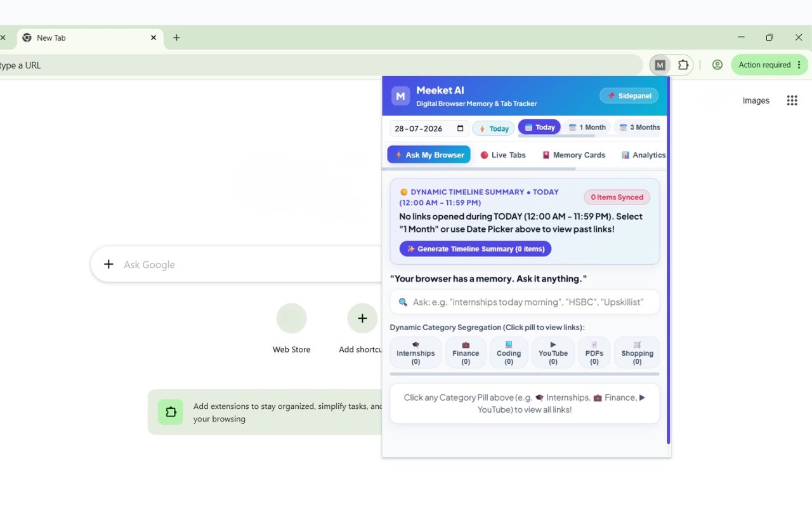Image resolution: width=812 pixels, height=508 pixels.
Task: Click the lightning Today quick button
Action: [x=494, y=129]
